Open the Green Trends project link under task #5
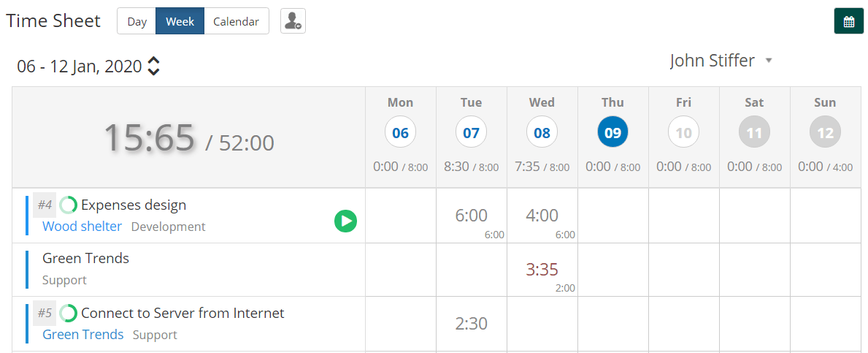Screen dimensions: 868x353 click(x=83, y=334)
